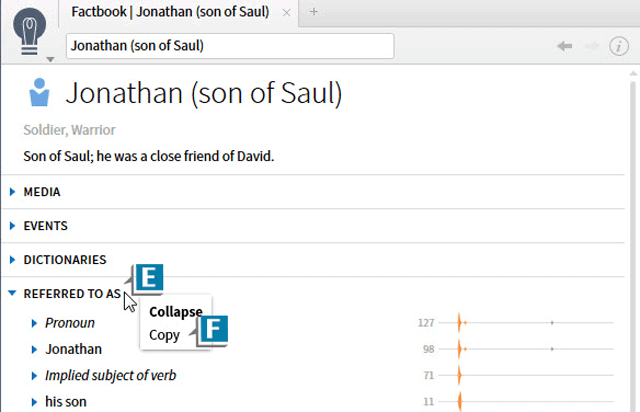Click the Pronoun occurrence sparkline graph

535,323
